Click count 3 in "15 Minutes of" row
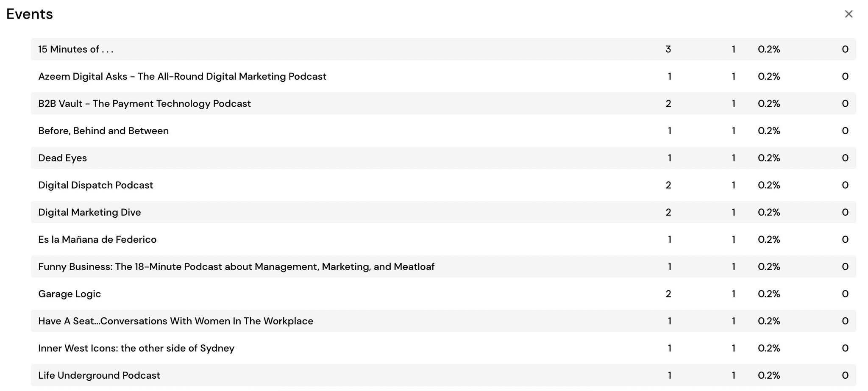 click(x=668, y=49)
